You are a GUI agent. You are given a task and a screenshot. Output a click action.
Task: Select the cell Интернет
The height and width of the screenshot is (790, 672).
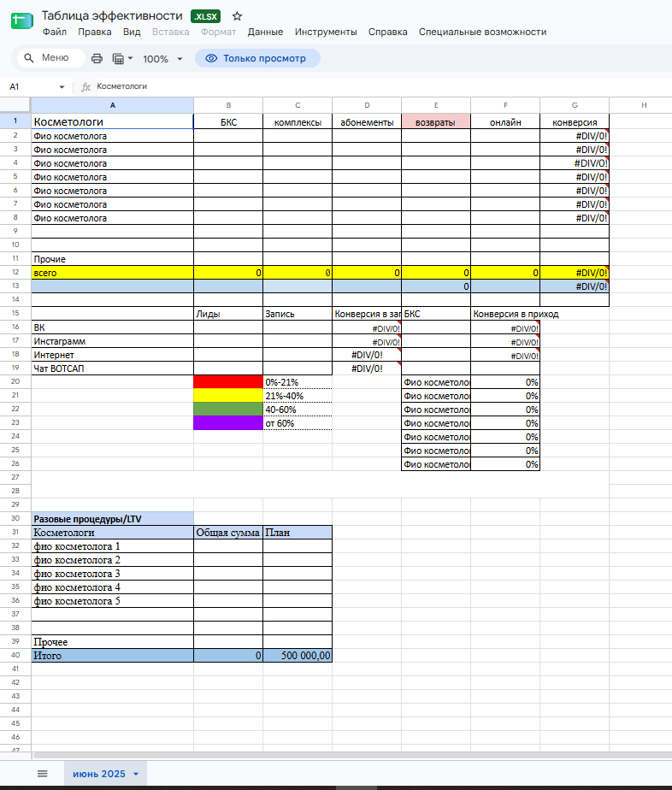click(x=112, y=355)
